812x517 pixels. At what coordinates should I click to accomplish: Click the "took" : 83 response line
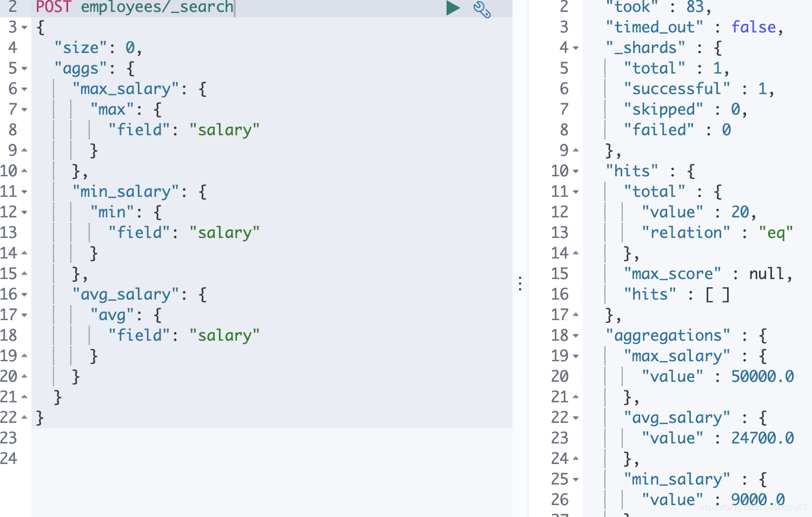[x=658, y=7]
